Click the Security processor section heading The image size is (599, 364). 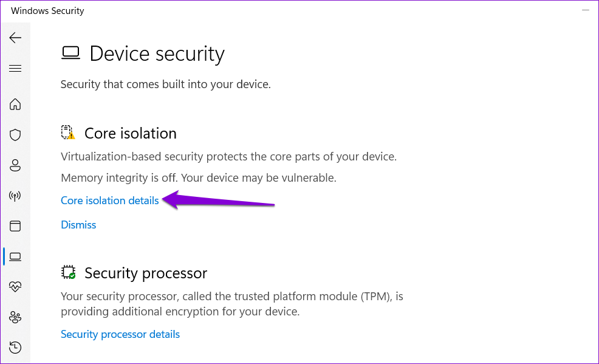pos(146,273)
